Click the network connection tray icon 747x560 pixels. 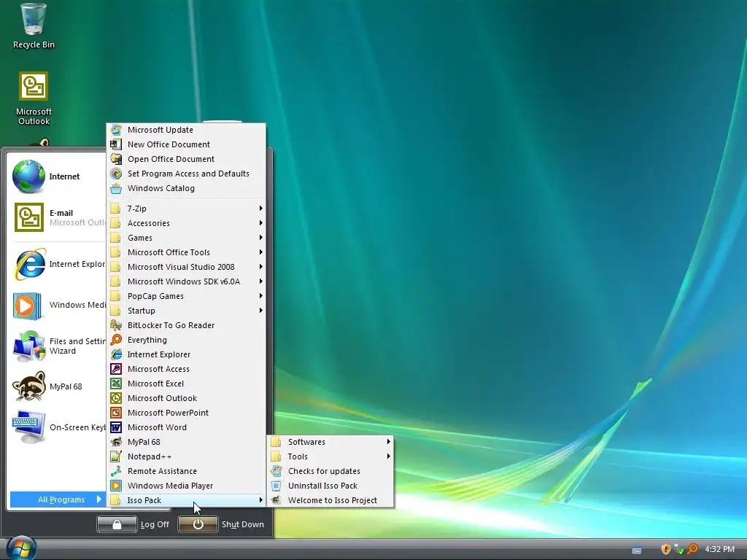679,549
